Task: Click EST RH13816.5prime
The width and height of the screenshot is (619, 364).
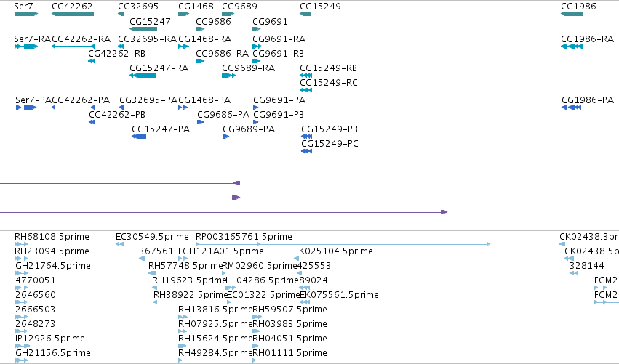Action: click(183, 317)
